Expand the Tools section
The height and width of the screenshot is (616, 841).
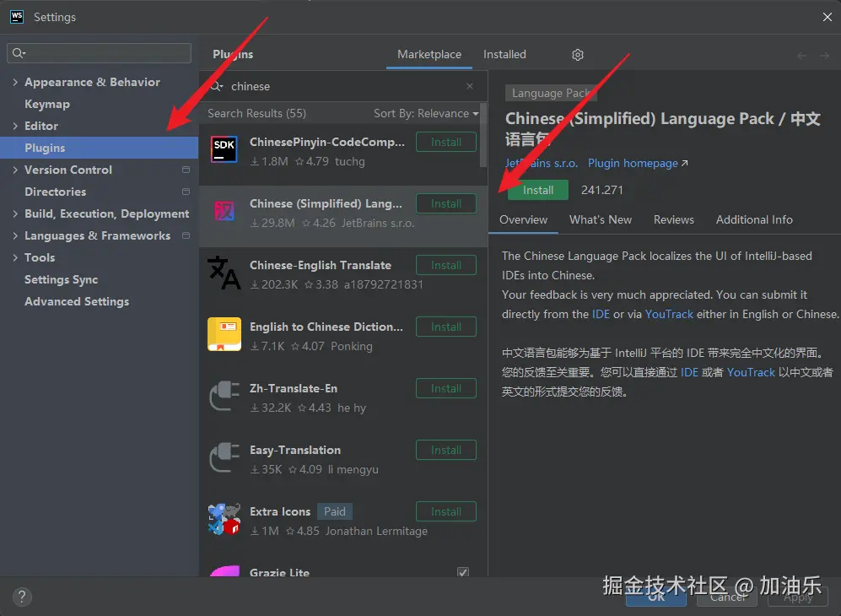click(x=15, y=257)
